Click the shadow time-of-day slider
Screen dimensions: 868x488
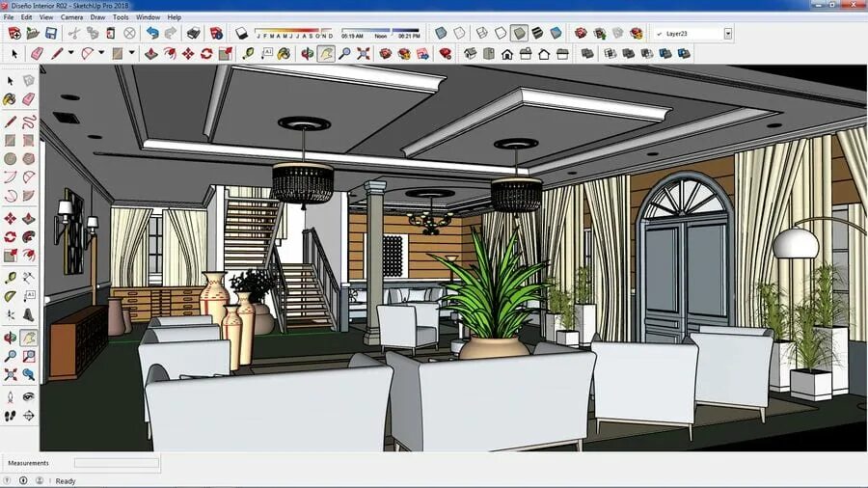click(380, 30)
